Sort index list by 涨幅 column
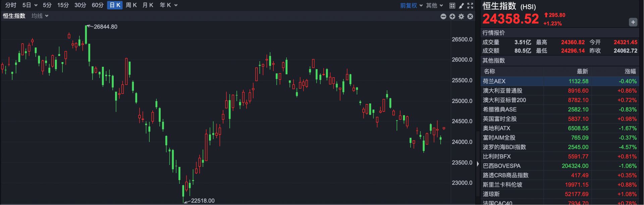The width and height of the screenshot is (644, 205). [x=630, y=71]
